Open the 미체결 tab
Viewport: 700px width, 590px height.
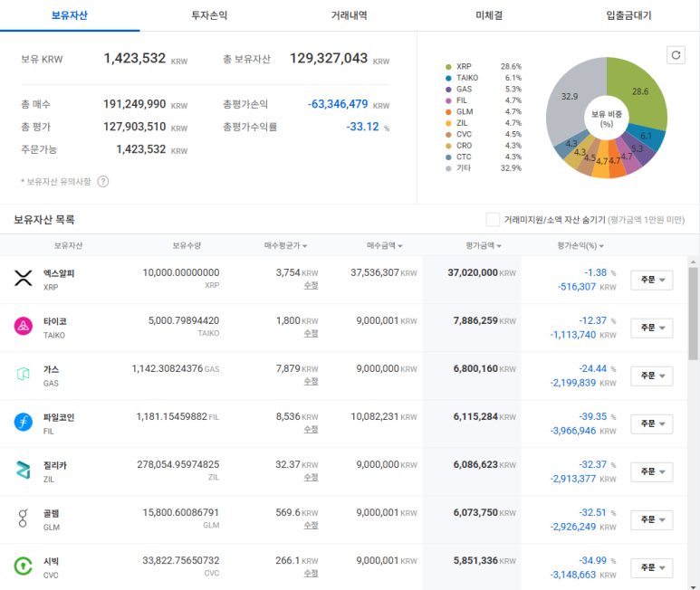coord(489,15)
